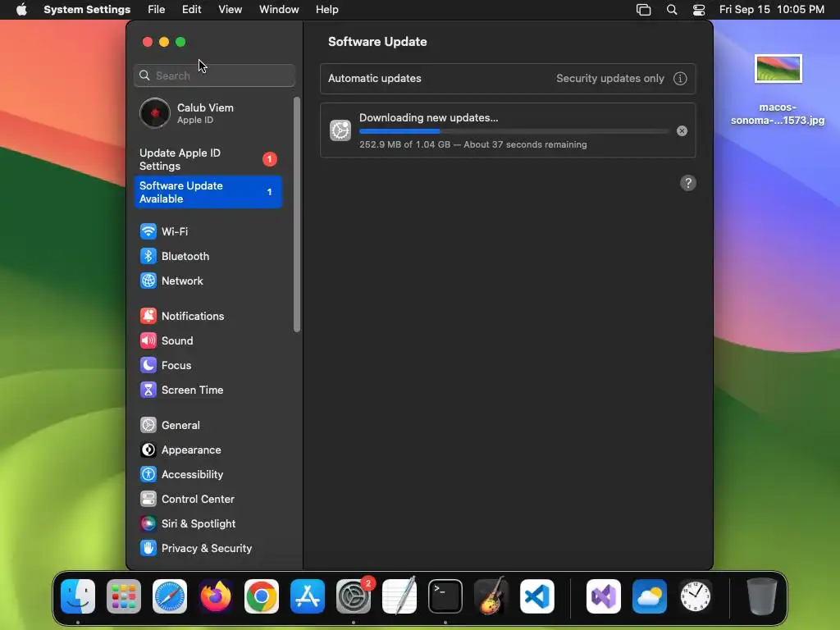The image size is (840, 630).
Task: Open the View menu
Action: pyautogui.click(x=231, y=10)
